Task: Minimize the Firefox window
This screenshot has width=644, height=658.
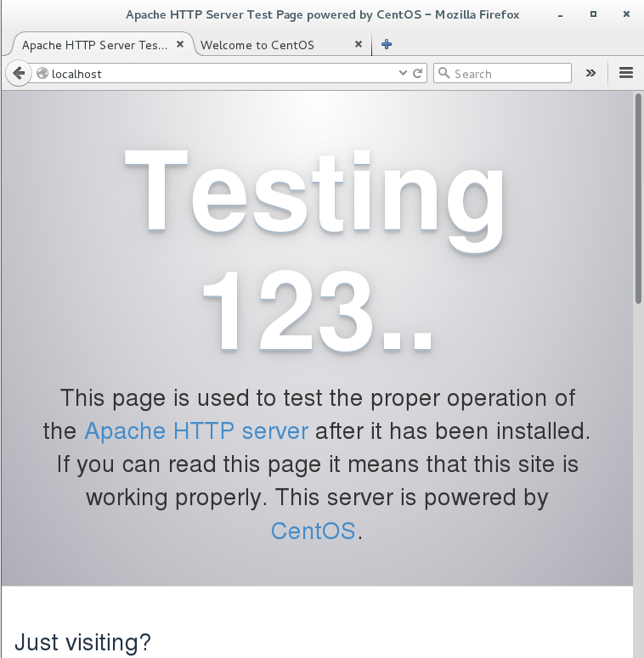Action: coord(560,15)
